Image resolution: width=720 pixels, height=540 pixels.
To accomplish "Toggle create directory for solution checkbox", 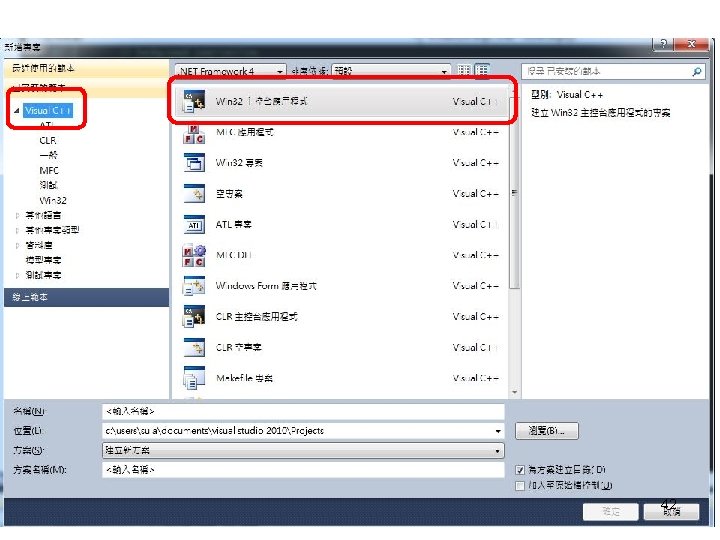I will click(520, 470).
